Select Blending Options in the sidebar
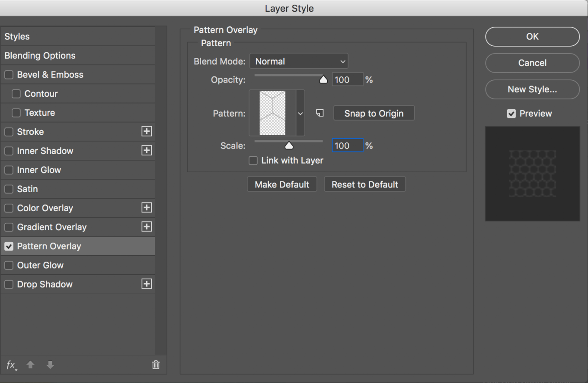Viewport: 588px width, 383px height. point(40,56)
